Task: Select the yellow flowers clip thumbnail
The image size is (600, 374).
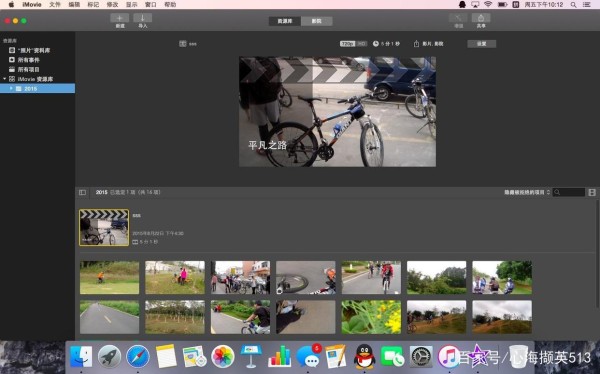Action: click(x=371, y=317)
